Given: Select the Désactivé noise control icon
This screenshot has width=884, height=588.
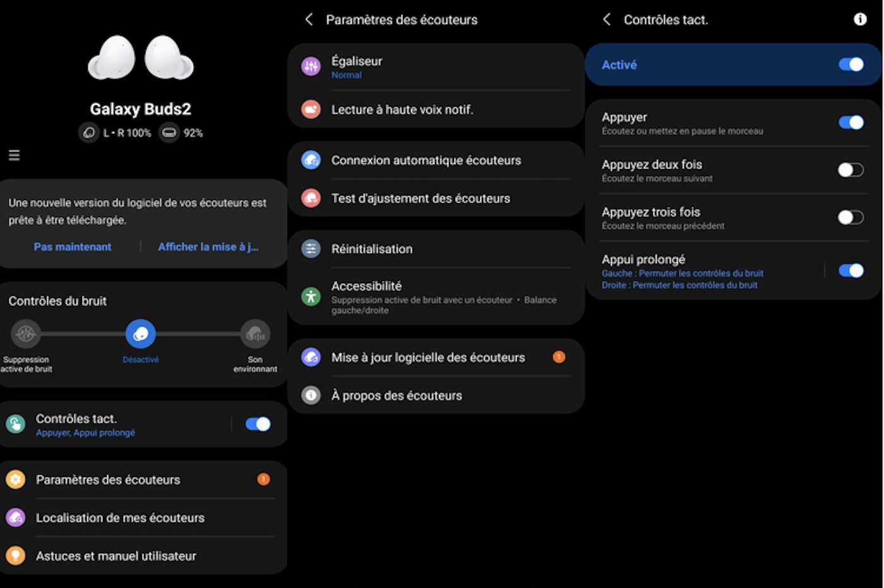Looking at the screenshot, I should point(141,334).
